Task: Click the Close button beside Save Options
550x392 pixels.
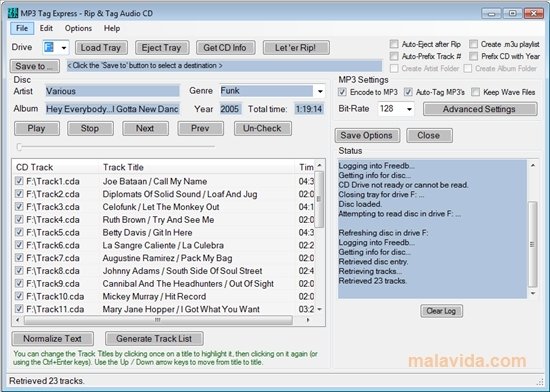Action: [429, 136]
